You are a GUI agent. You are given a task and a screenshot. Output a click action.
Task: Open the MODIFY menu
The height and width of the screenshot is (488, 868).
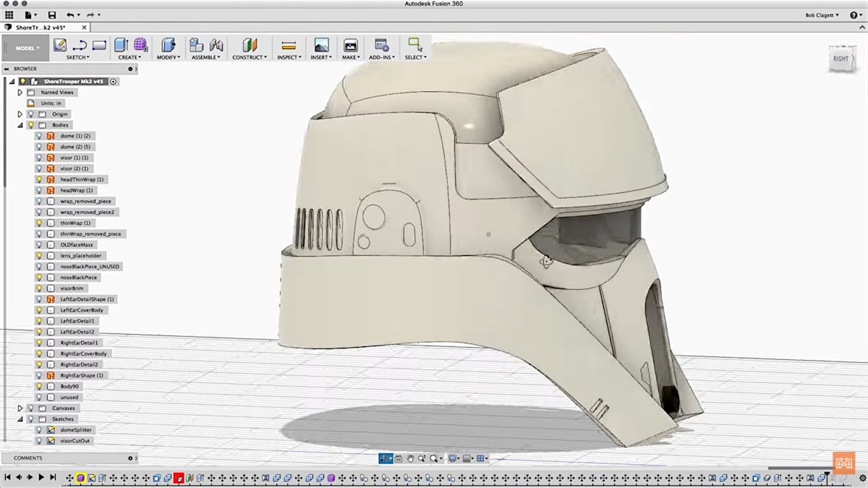pos(169,57)
